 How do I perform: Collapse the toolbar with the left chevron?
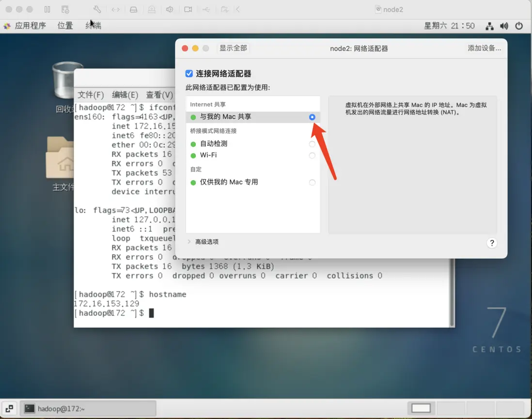[238, 10]
